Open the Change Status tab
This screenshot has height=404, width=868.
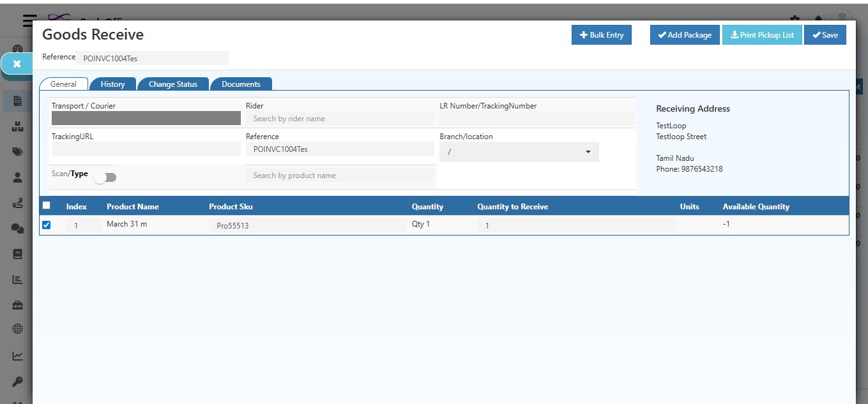point(173,84)
